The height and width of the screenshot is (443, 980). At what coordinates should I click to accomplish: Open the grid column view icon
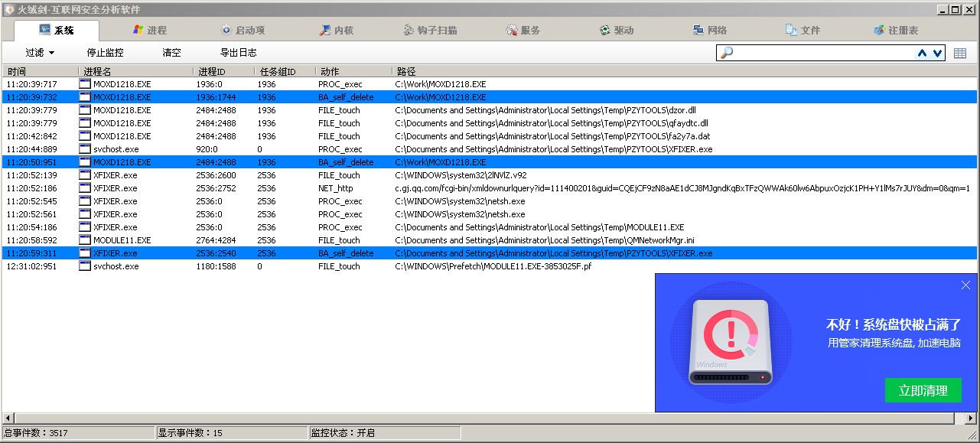pos(960,53)
